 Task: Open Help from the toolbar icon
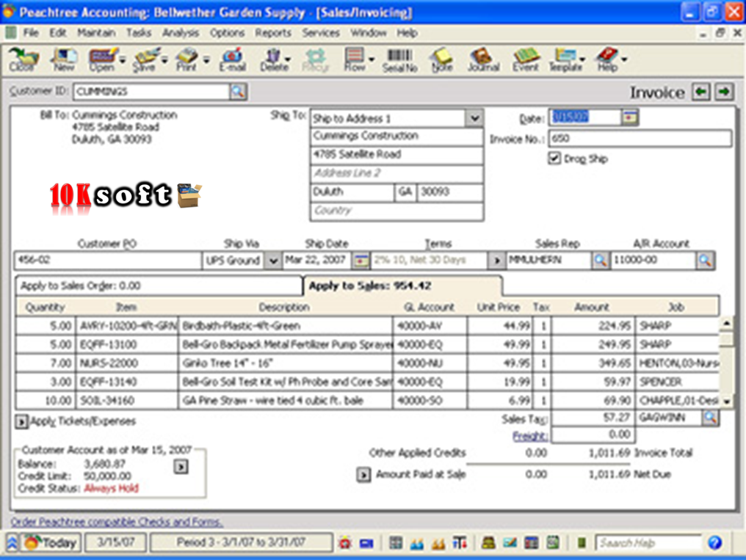607,60
